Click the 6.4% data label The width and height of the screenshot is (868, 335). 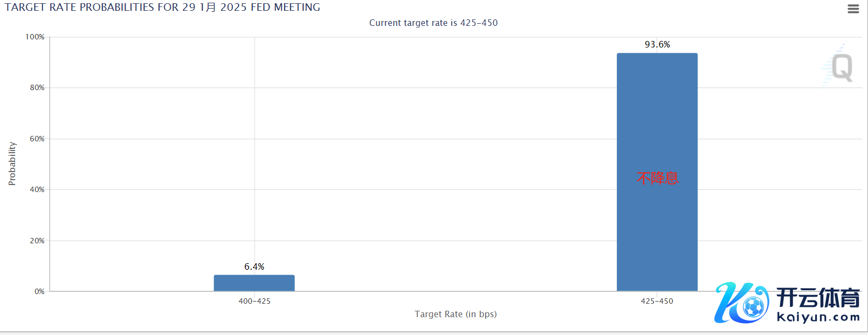(254, 266)
